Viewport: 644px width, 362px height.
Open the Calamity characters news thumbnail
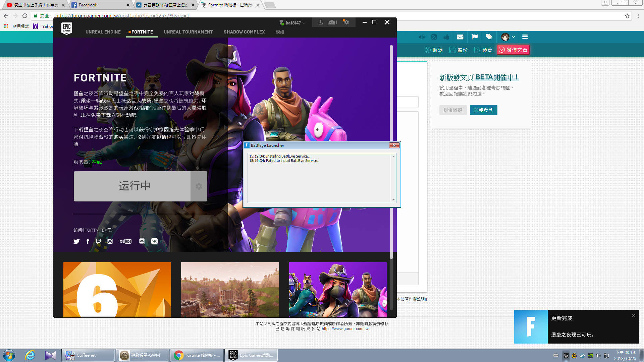[338, 290]
